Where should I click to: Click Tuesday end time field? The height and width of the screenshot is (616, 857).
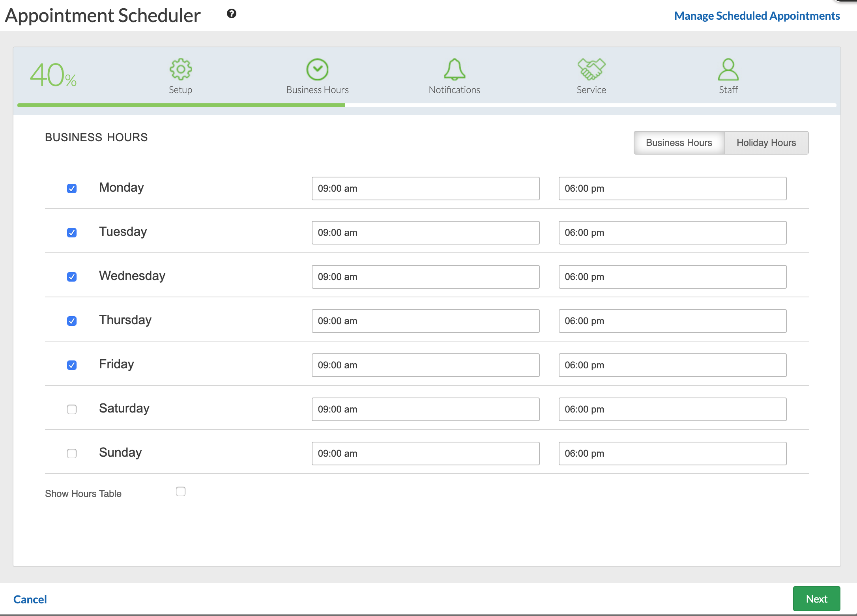672,233
